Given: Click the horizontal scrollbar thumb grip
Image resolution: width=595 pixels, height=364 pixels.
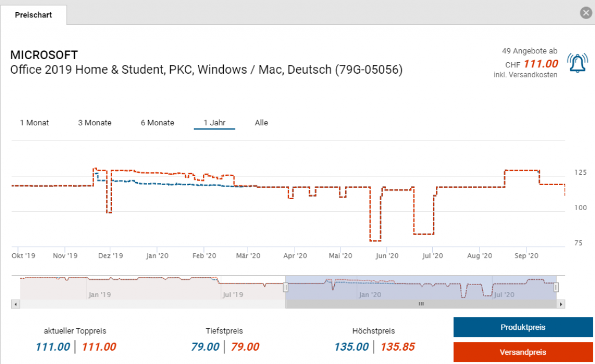Looking at the screenshot, I should (x=421, y=304).
